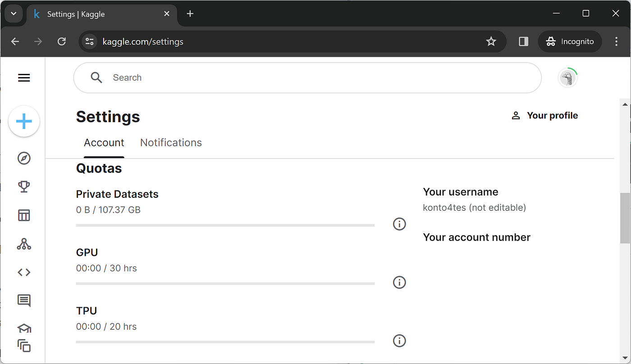
Task: Click the Private Datasets usage progress bar
Action: 225,225
